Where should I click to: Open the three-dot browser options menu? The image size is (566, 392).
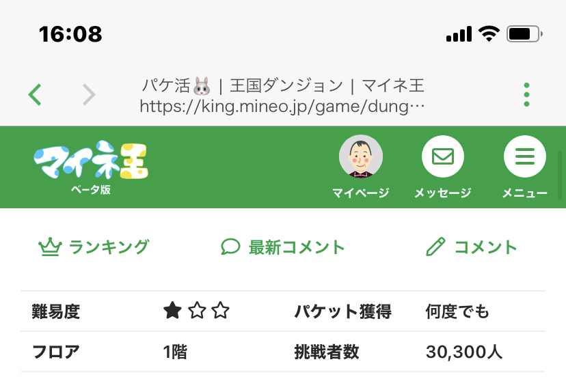coord(526,95)
